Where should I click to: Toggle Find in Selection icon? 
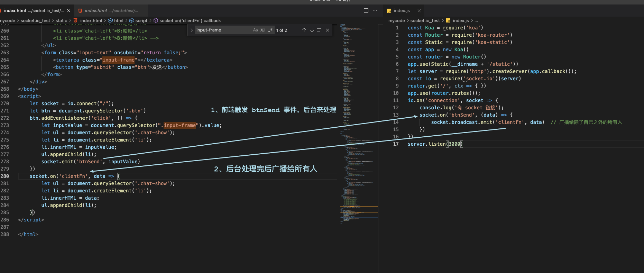(x=320, y=30)
